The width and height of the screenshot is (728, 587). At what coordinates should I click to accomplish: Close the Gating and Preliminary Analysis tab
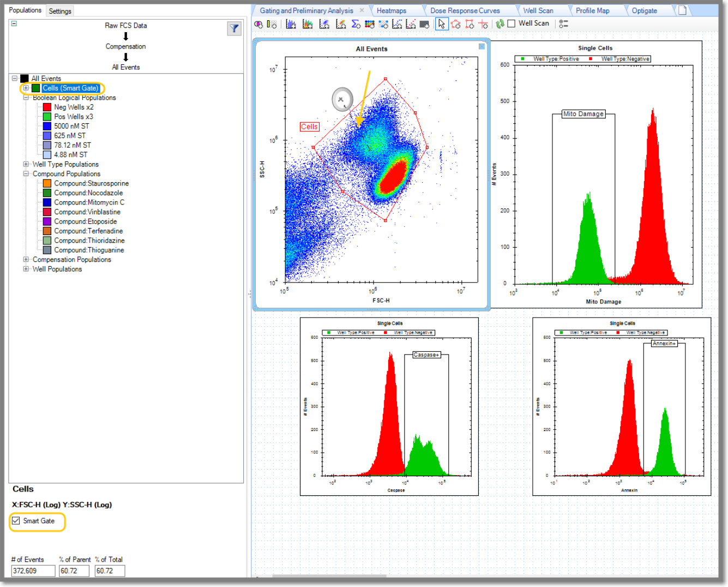point(362,10)
